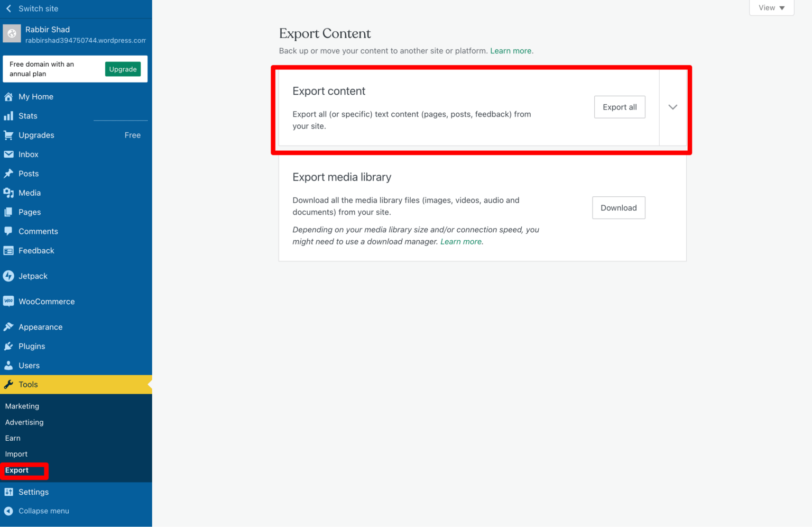Open the Import submenu item
The image size is (812, 527).
coord(16,454)
